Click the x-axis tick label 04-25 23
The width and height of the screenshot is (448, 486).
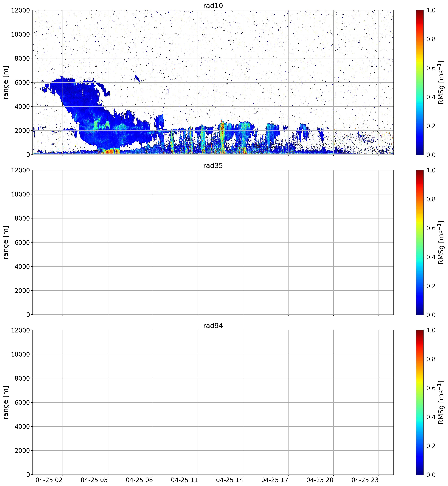365,480
